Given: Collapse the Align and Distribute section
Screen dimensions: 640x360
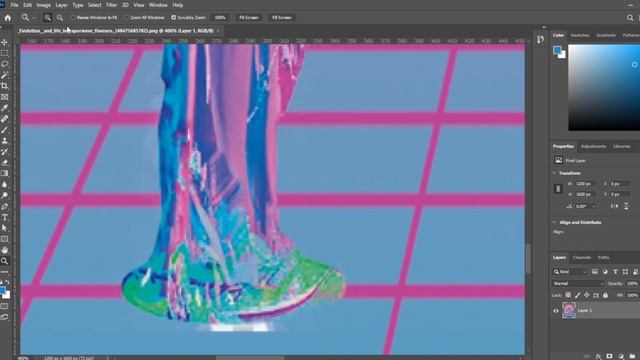Looking at the screenshot, I should (554, 222).
